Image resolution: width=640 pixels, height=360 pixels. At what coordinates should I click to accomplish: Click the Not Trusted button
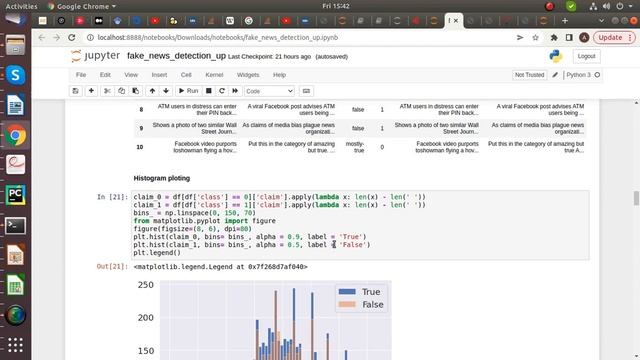pyautogui.click(x=529, y=75)
